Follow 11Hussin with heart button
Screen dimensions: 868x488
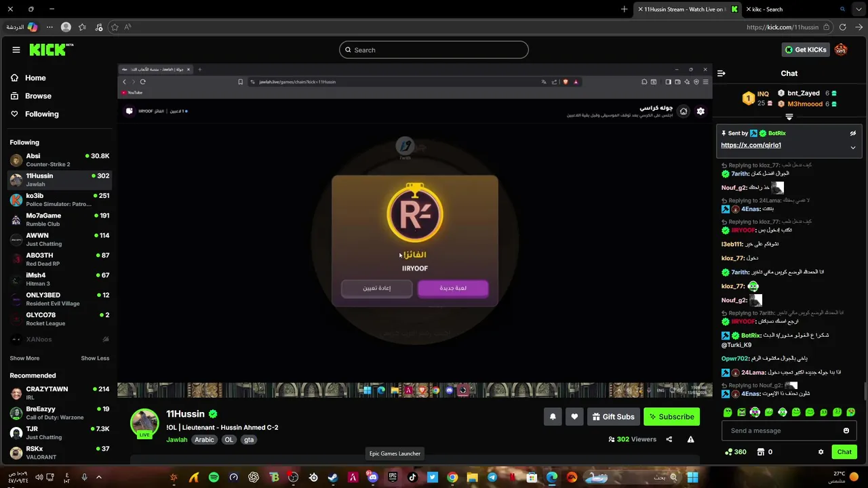(x=574, y=417)
